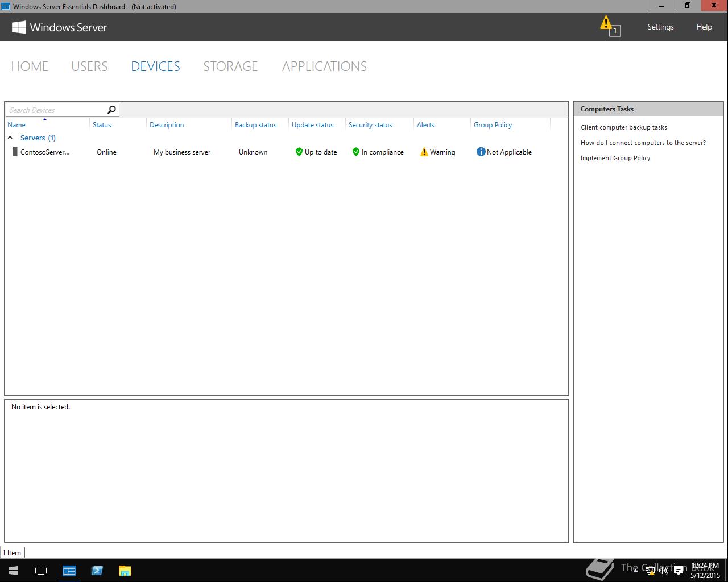The height and width of the screenshot is (582, 728).
Task: Click the Servers (1) group label
Action: (38, 138)
